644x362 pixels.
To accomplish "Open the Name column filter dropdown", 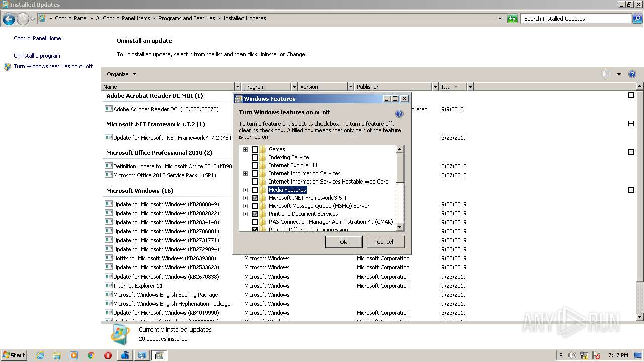I will click(238, 87).
